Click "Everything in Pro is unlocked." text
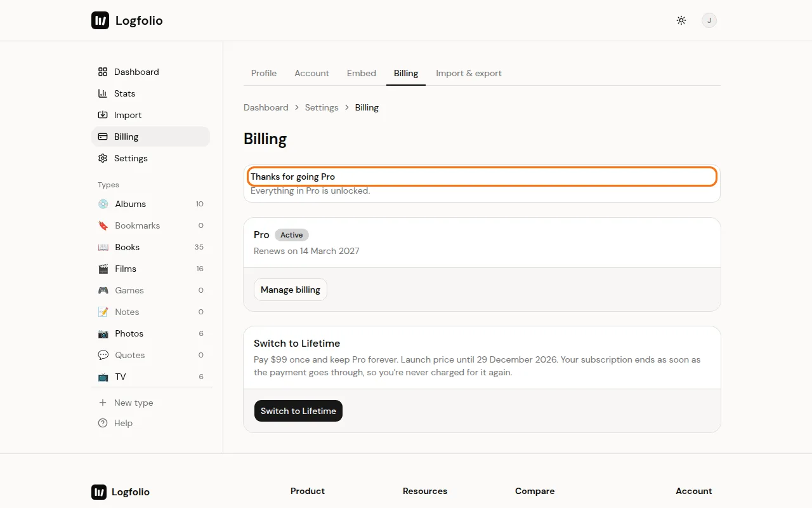This screenshot has height=508, width=812. click(310, 190)
